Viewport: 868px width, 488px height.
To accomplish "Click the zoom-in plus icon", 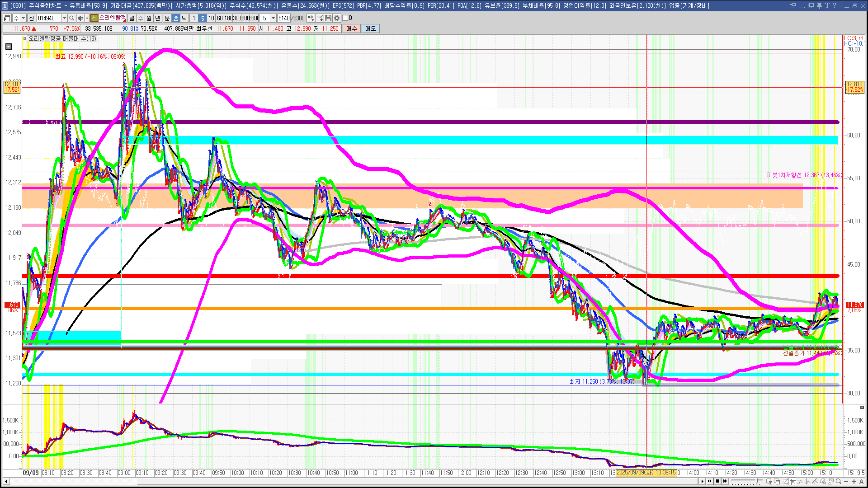I will (x=854, y=482).
